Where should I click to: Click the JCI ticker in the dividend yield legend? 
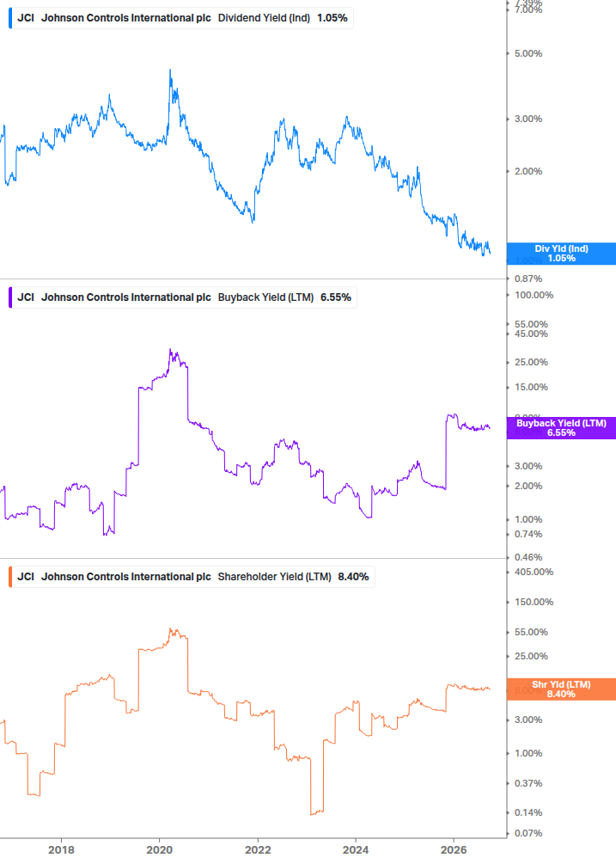pos(25,18)
